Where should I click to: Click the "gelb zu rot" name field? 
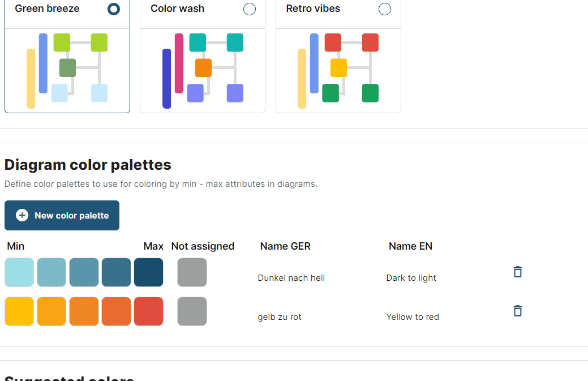(x=281, y=316)
